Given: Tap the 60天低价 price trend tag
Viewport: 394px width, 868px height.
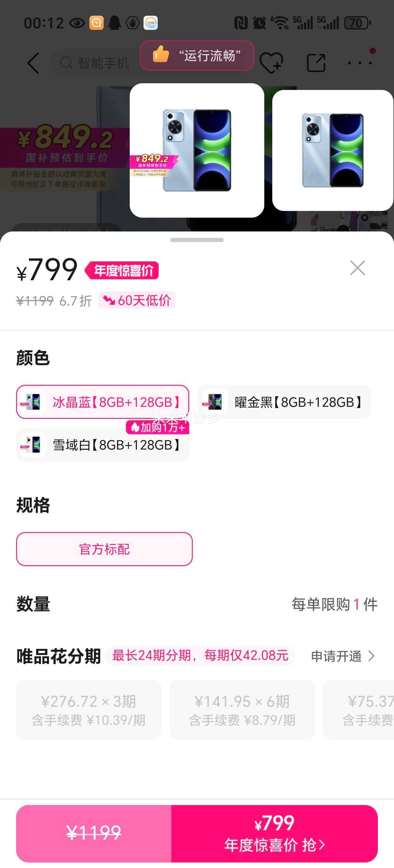Looking at the screenshot, I should click(137, 300).
